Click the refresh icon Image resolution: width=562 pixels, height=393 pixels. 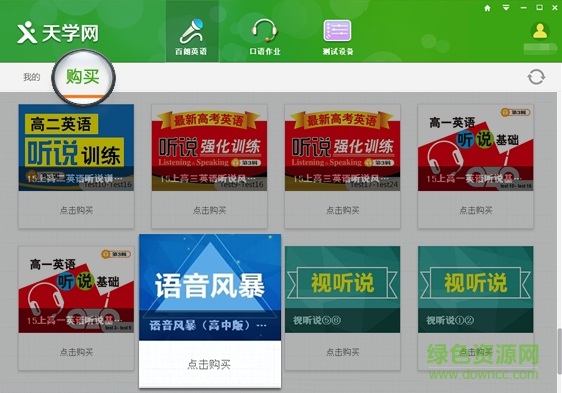536,77
